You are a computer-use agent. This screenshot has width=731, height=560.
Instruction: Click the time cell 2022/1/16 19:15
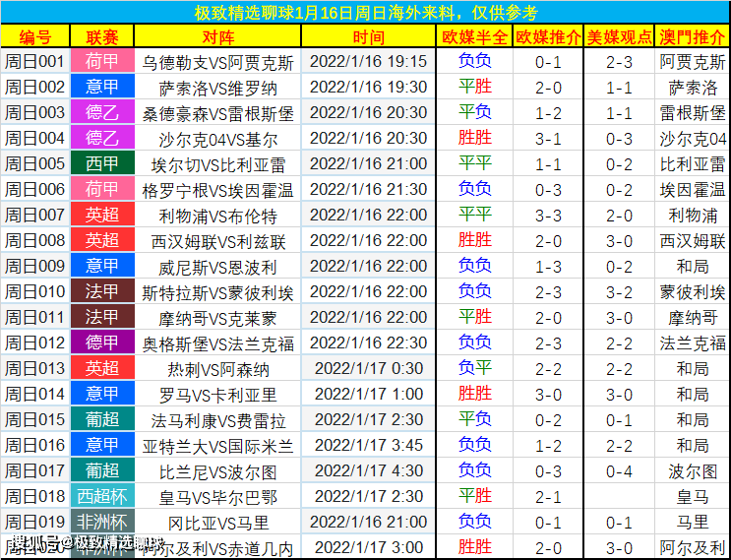pos(368,61)
